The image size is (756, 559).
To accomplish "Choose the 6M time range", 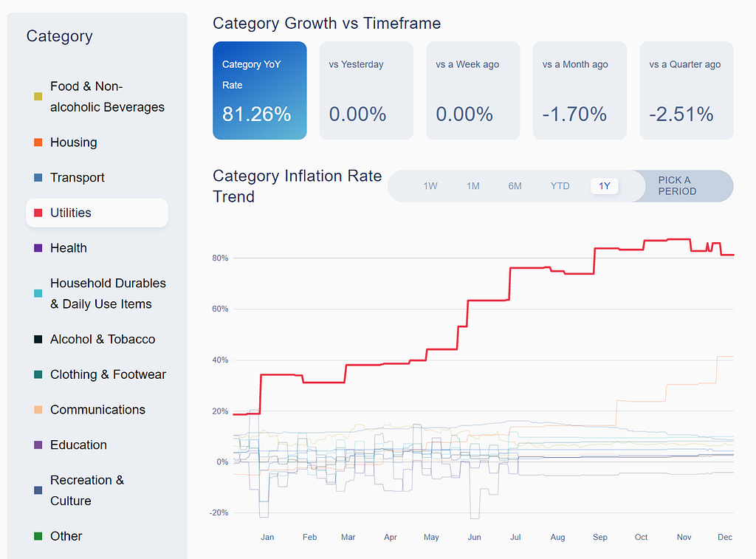I will coord(515,186).
